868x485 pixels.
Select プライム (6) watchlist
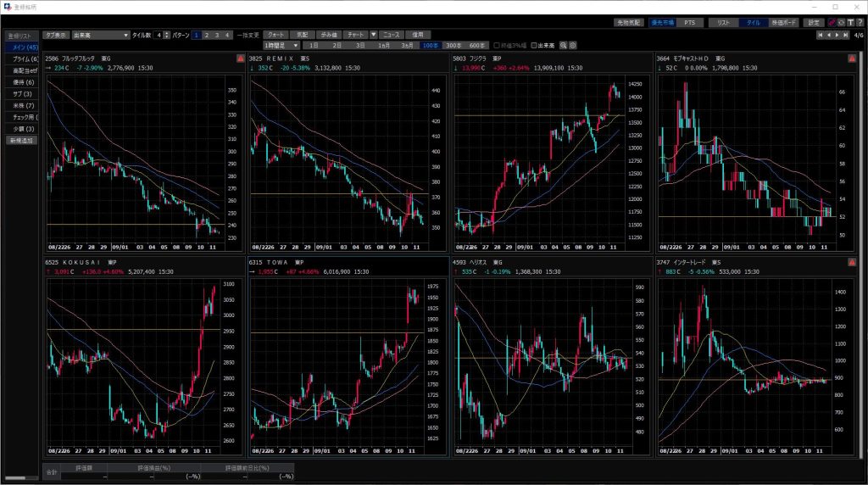pyautogui.click(x=21, y=59)
